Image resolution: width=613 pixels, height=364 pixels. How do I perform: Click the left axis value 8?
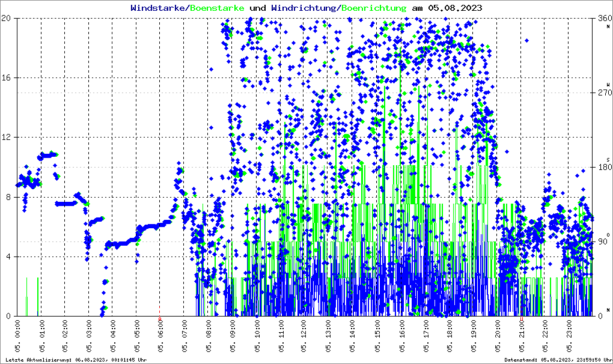[8, 197]
